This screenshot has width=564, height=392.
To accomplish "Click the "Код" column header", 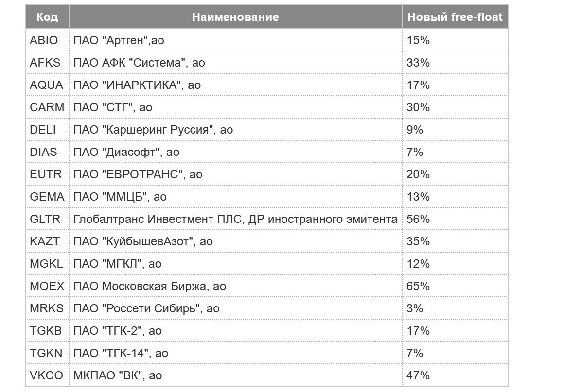I will tap(47, 17).
